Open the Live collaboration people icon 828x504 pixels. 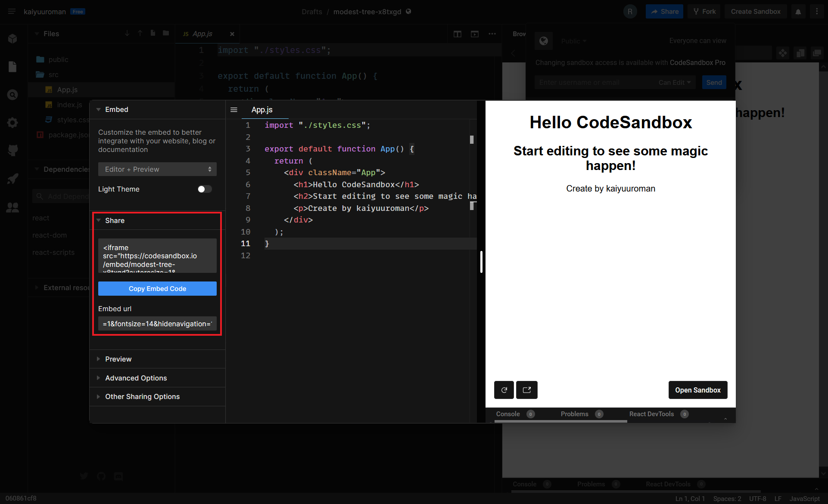pyautogui.click(x=12, y=207)
